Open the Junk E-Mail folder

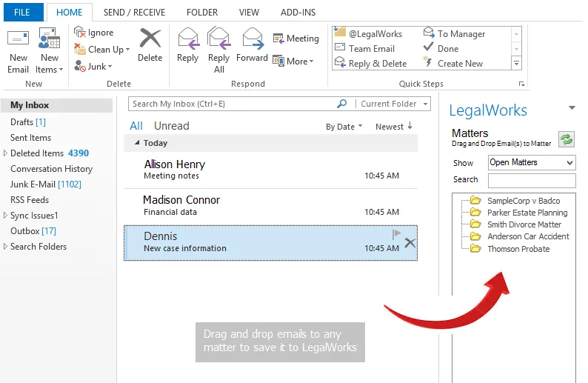coord(46,184)
